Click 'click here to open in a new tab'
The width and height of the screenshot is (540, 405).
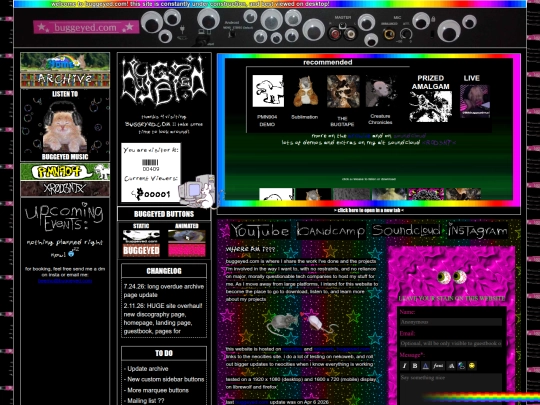(x=368, y=210)
